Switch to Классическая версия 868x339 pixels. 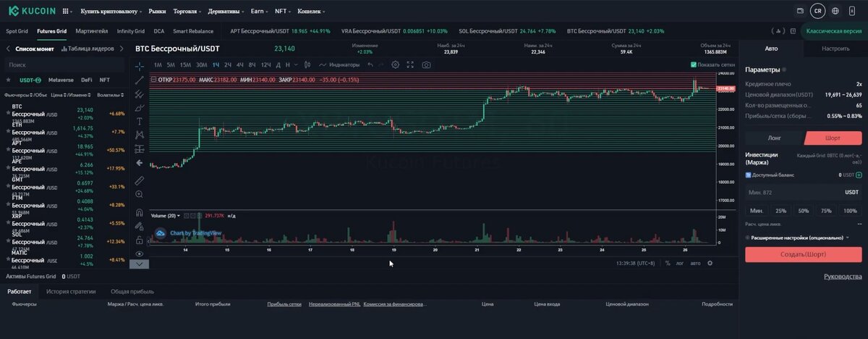(835, 32)
